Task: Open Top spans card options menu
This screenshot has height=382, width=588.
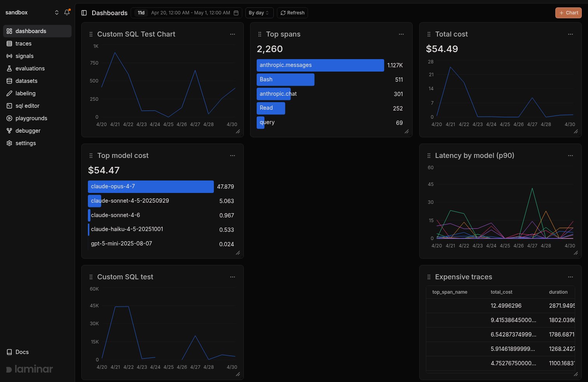Action: point(401,34)
